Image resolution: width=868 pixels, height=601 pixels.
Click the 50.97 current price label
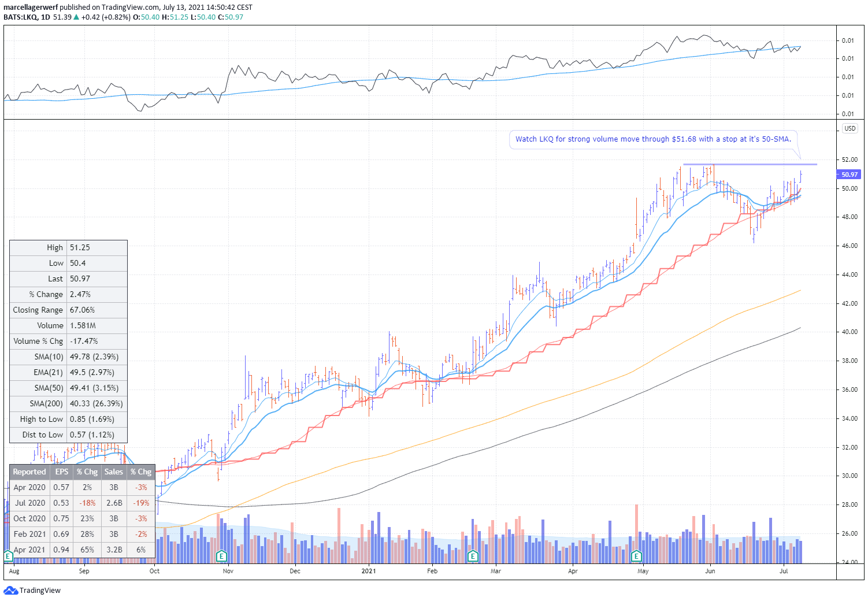850,174
